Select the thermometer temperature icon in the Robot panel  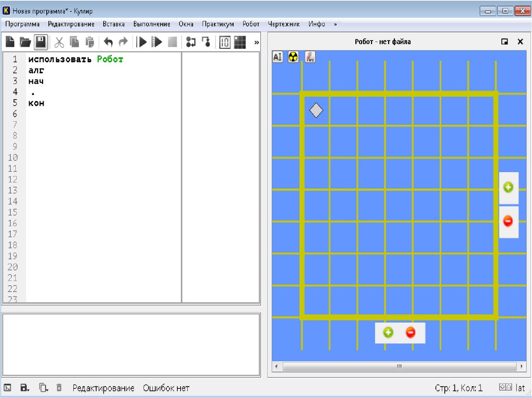pyautogui.click(x=310, y=57)
